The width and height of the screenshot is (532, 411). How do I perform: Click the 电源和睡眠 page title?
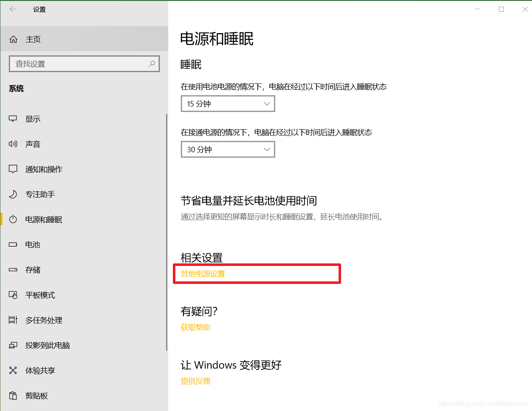pos(217,39)
